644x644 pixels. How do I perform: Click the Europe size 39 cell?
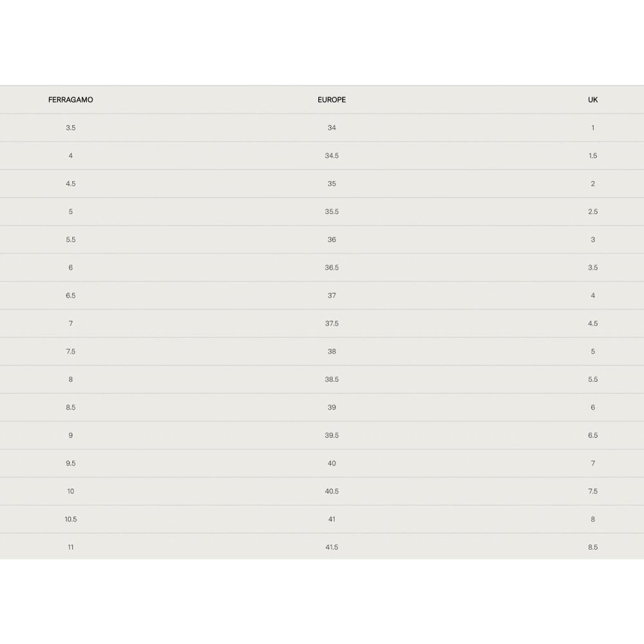pos(332,408)
